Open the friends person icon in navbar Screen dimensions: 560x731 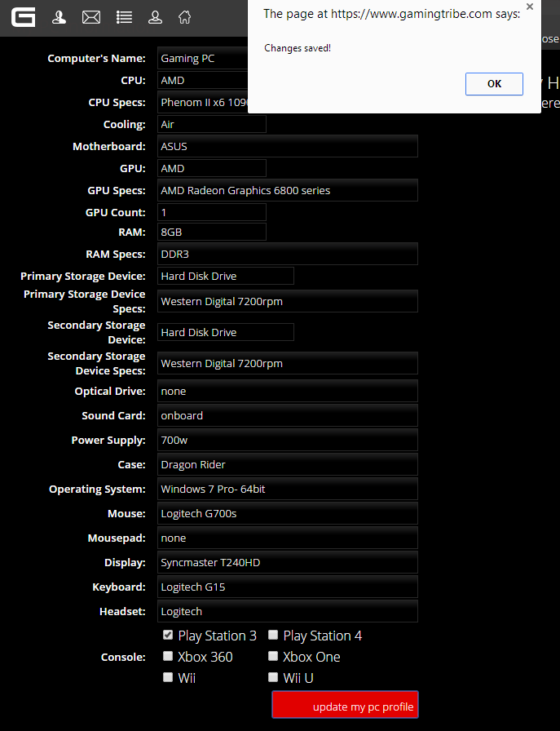tap(59, 18)
